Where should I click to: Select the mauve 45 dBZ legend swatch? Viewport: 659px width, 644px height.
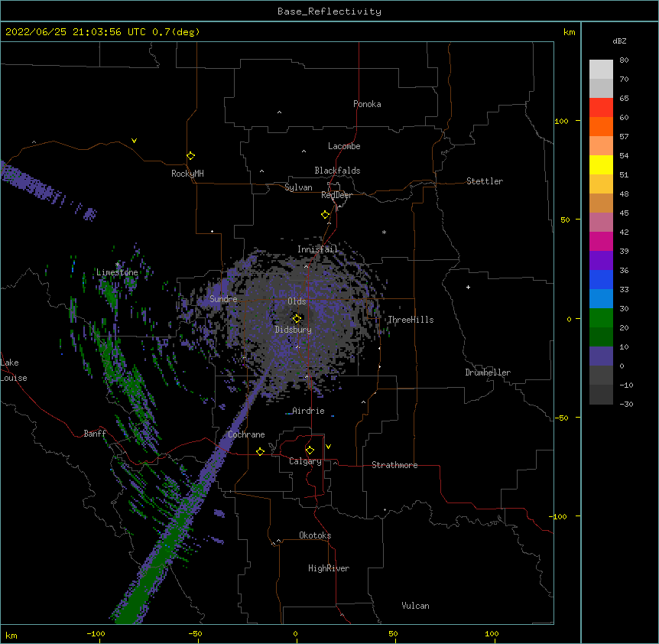pos(601,222)
